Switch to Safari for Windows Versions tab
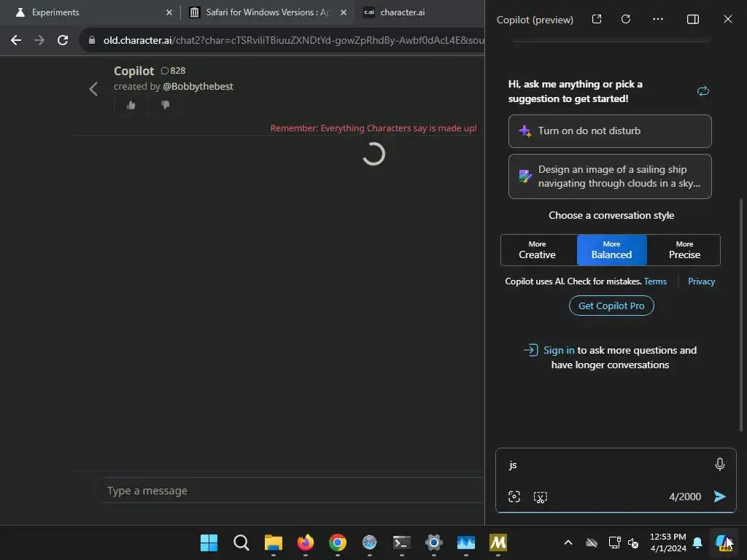Viewport: 747px width, 560px height. [268, 12]
